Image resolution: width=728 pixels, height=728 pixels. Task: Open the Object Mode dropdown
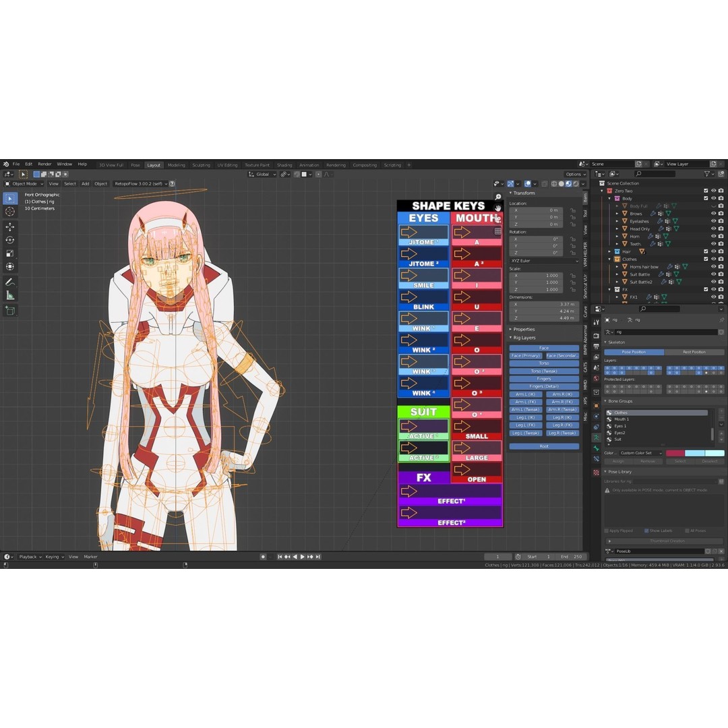pyautogui.click(x=24, y=184)
